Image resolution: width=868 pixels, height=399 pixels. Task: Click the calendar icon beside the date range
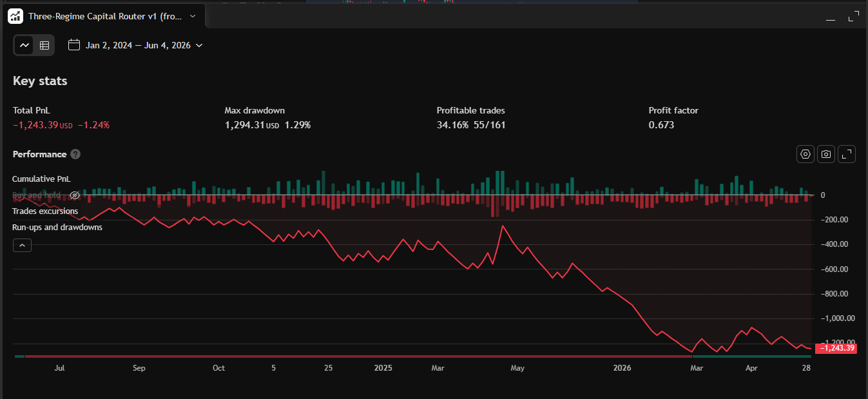pyautogui.click(x=74, y=45)
